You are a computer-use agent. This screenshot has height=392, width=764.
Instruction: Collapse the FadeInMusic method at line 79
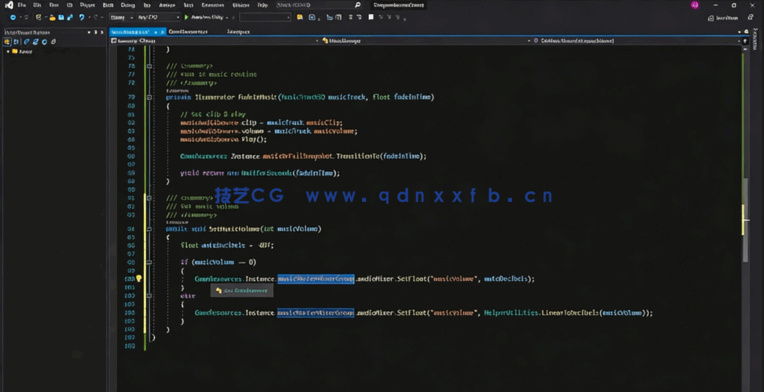point(149,97)
